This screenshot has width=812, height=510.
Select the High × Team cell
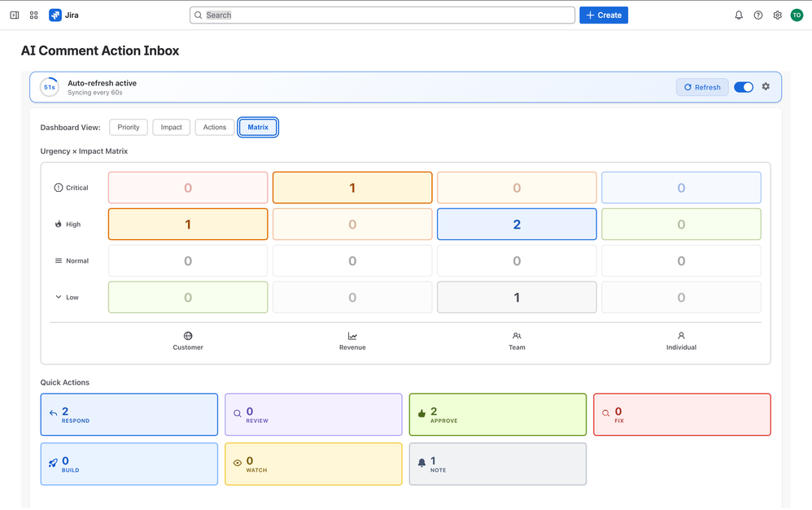click(x=517, y=224)
